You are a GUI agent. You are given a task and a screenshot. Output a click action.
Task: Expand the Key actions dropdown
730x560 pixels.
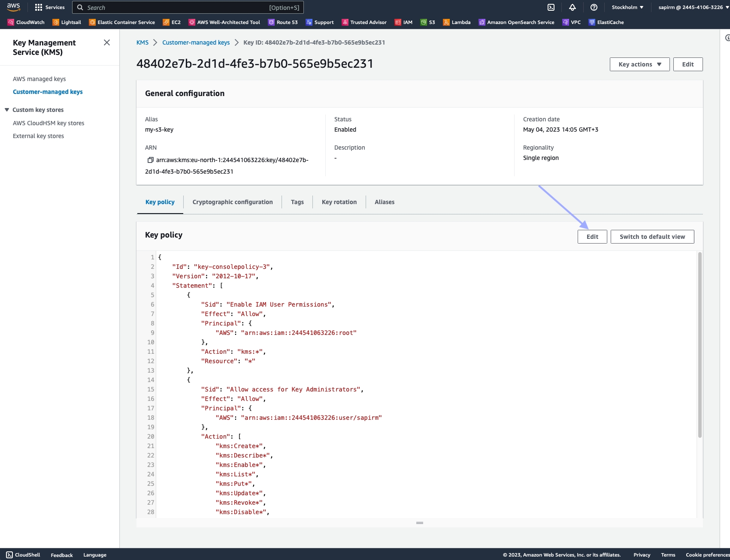(x=639, y=64)
